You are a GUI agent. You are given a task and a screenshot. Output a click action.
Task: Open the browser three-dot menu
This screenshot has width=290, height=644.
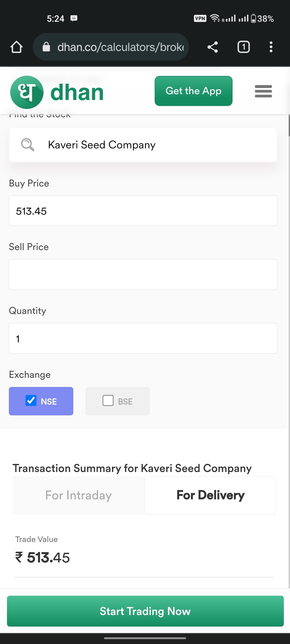coord(271,47)
